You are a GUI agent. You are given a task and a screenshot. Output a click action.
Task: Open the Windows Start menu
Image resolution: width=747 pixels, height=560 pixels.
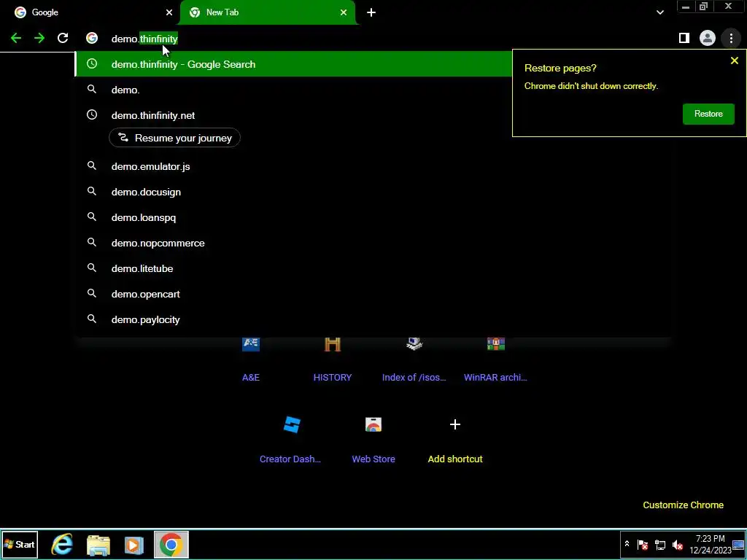pos(19,544)
